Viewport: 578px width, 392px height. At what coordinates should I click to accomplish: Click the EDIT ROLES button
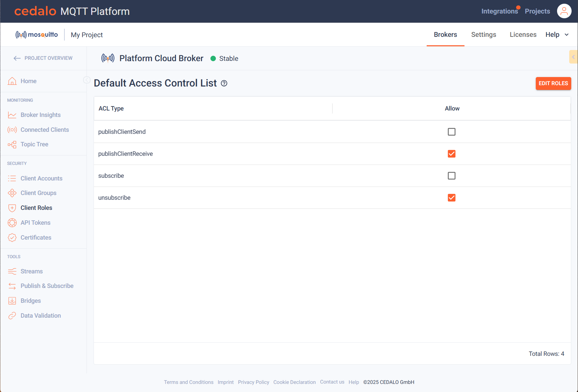[x=553, y=83]
